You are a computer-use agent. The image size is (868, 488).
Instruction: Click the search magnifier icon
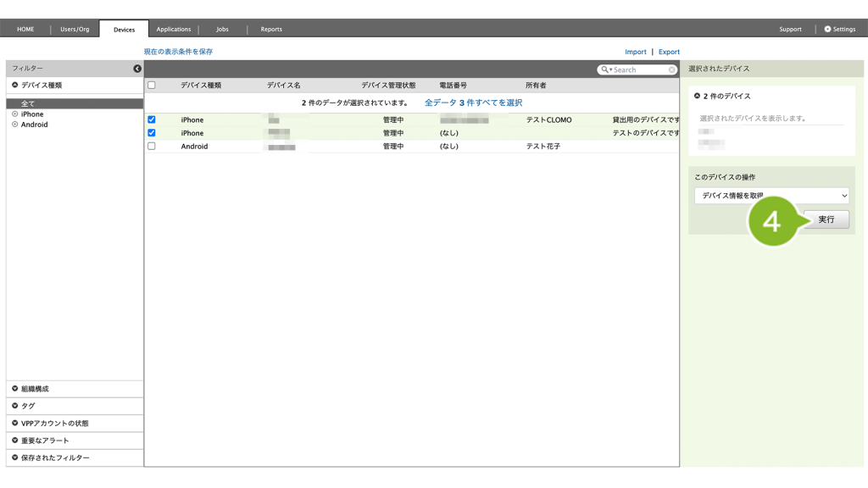604,69
